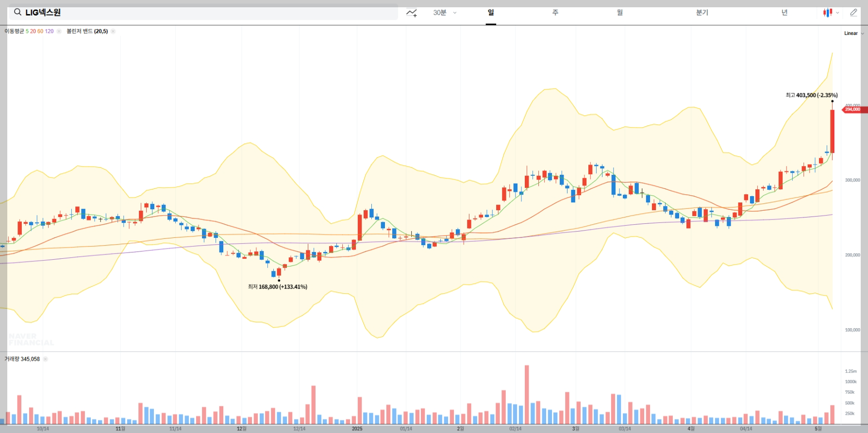Switch to the 분기 quarterly tab
The image size is (868, 433).
click(702, 13)
